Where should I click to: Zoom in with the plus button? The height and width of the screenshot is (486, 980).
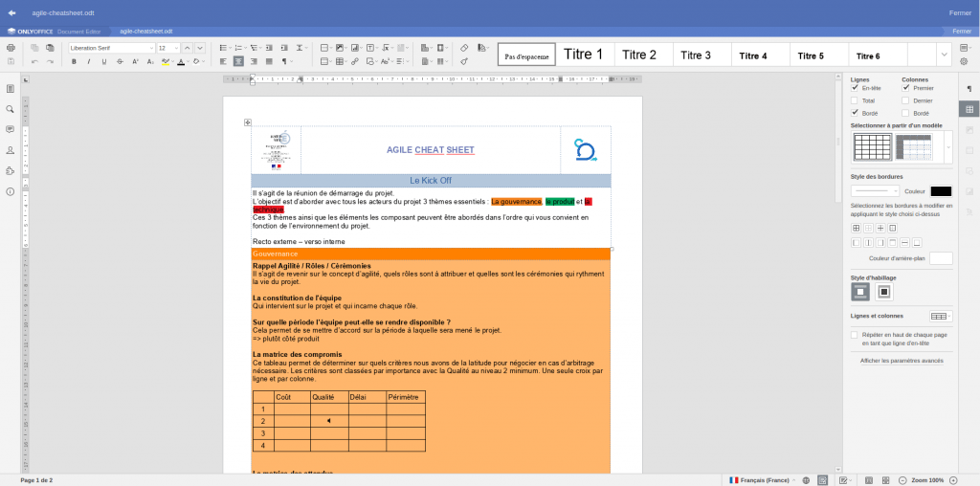click(953, 479)
